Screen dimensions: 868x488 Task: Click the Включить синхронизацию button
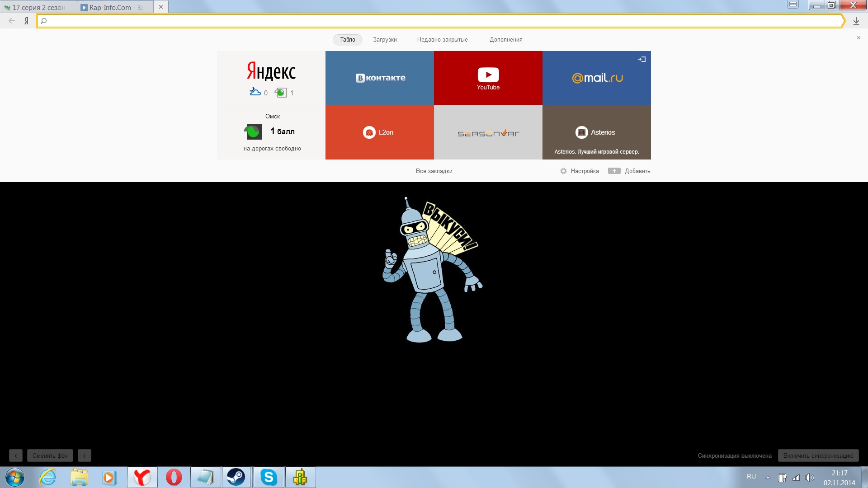(x=818, y=455)
